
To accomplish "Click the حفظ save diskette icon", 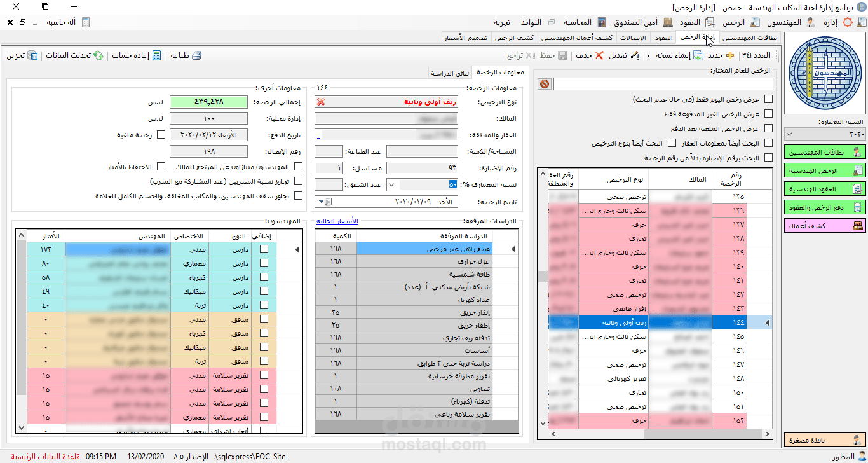I will [563, 55].
